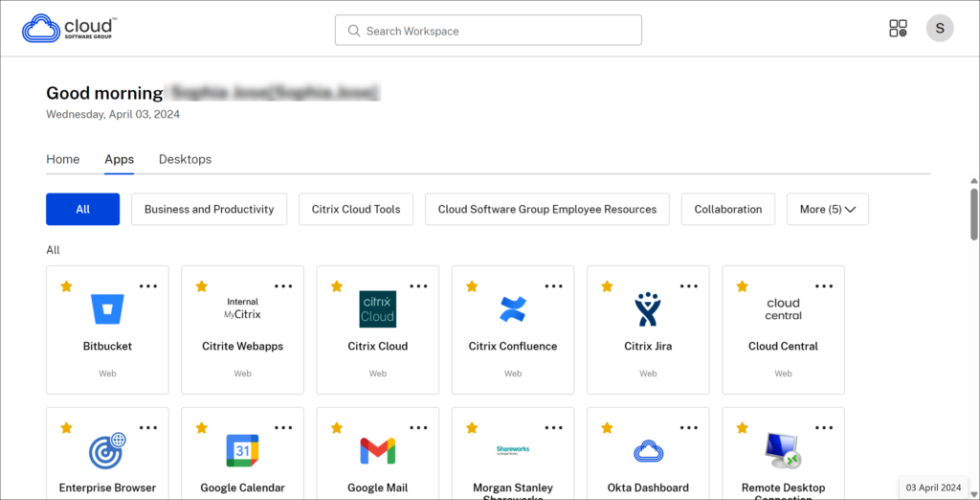Click the Citrix Cloud app icon
The height and width of the screenshot is (500, 980).
[x=377, y=309]
